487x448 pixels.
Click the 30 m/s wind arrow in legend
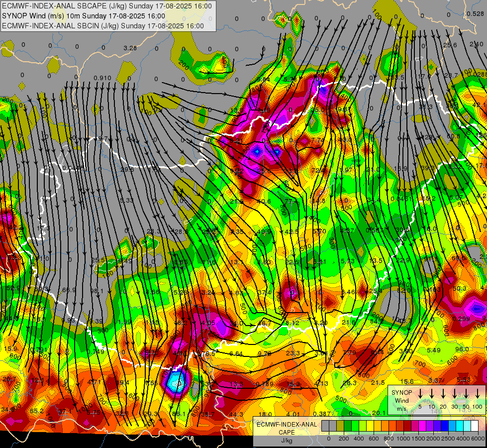coord(454,394)
